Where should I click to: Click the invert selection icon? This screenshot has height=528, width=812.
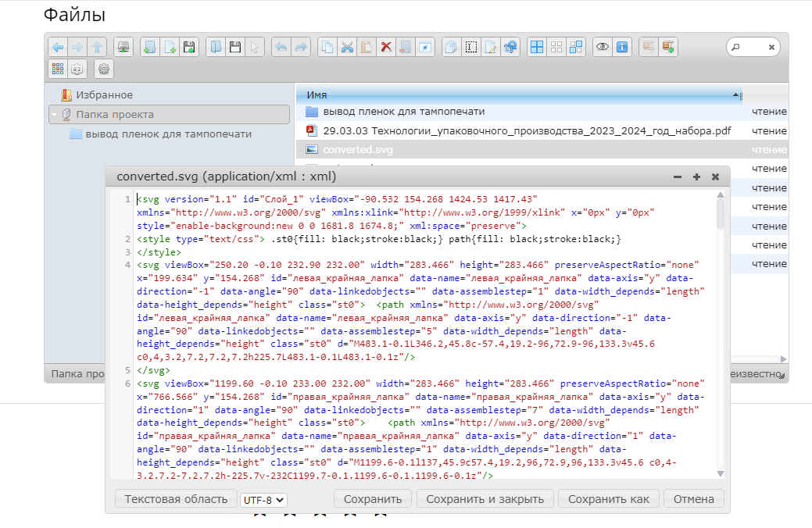coord(576,48)
